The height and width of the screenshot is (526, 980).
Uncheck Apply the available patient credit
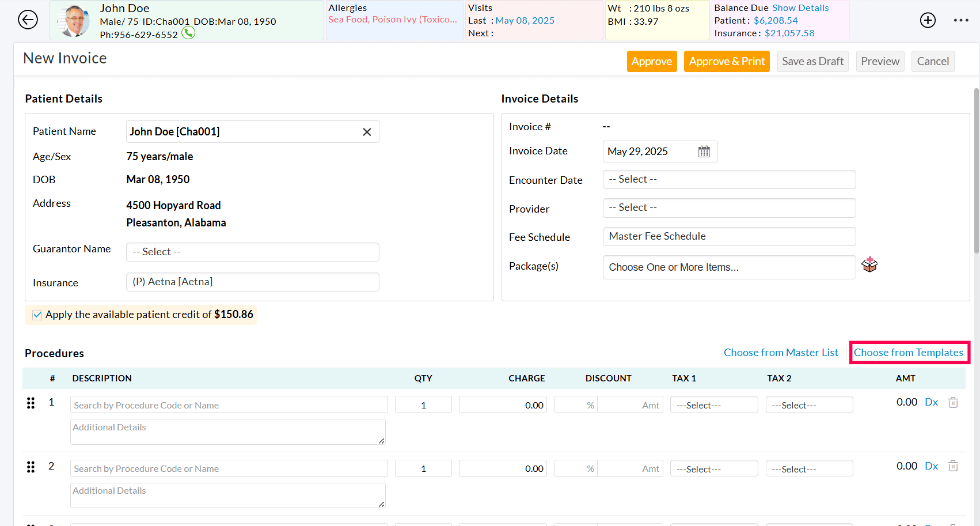tap(37, 315)
